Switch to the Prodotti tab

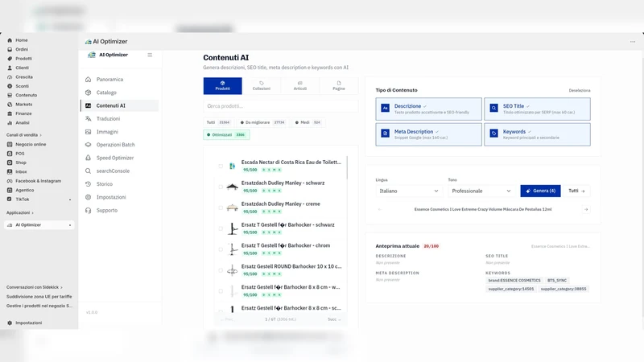223,86
